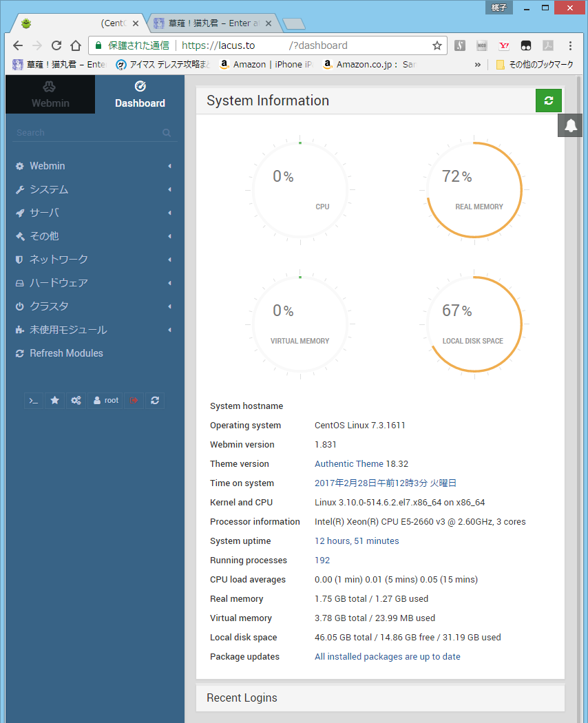Open theme configuration gears icon

(x=76, y=401)
